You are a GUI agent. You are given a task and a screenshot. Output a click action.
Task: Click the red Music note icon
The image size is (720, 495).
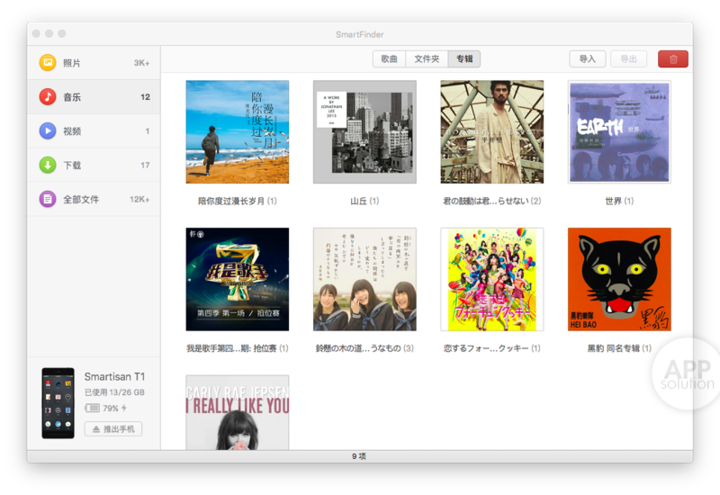(47, 97)
